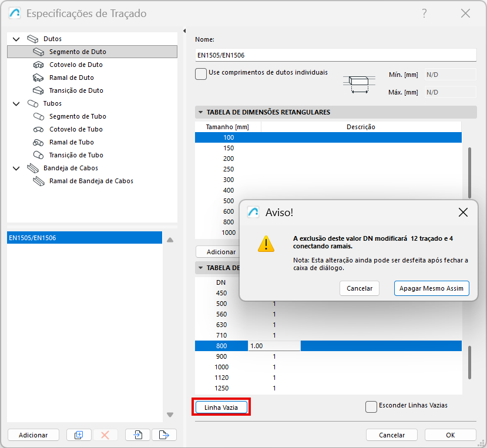Click the Cotovelo de Tubo icon
Image resolution: width=487 pixels, height=448 pixels.
click(39, 129)
